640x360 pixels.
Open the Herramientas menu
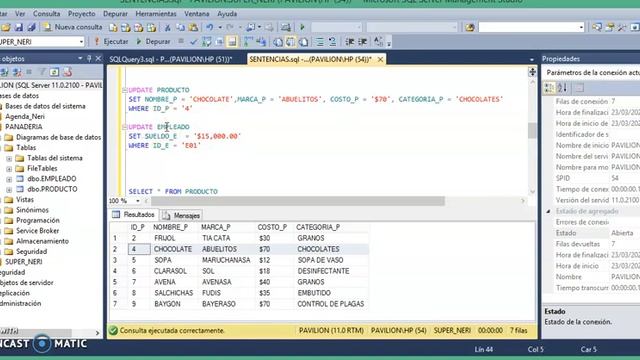156,13
